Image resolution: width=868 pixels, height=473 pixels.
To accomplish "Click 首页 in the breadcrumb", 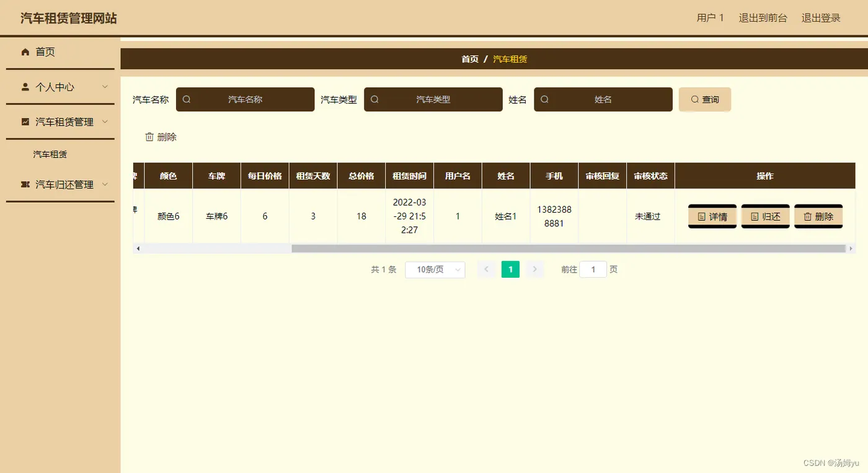I will (x=470, y=60).
